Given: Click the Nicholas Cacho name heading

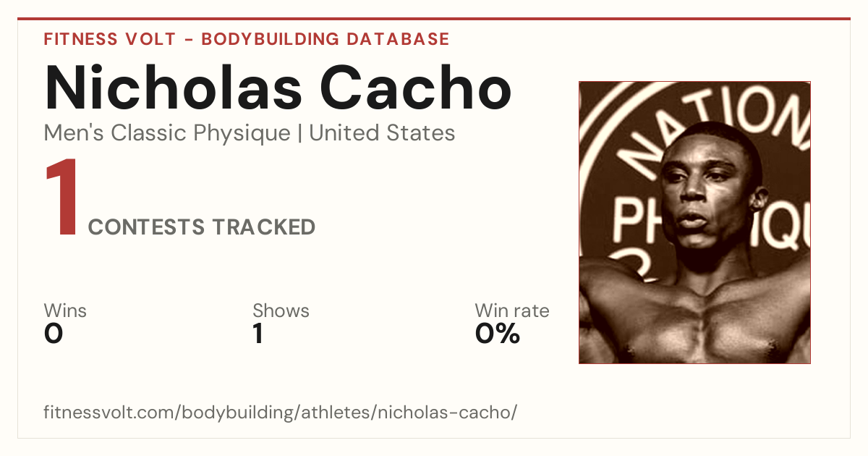Looking at the screenshot, I should click(278, 88).
